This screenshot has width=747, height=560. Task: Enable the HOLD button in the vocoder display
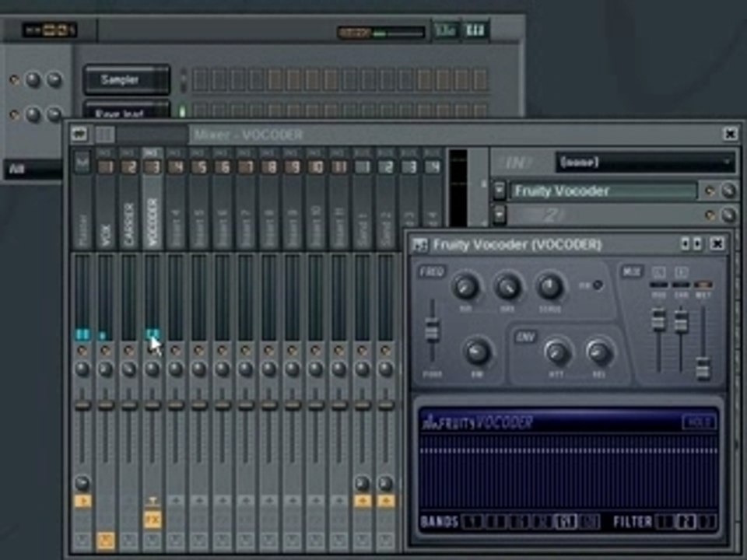coord(699,422)
